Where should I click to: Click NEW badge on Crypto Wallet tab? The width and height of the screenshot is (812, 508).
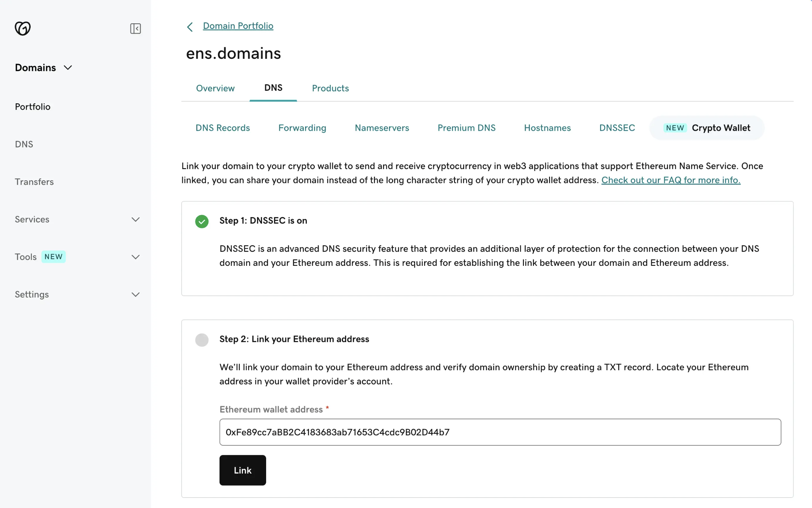coord(675,128)
